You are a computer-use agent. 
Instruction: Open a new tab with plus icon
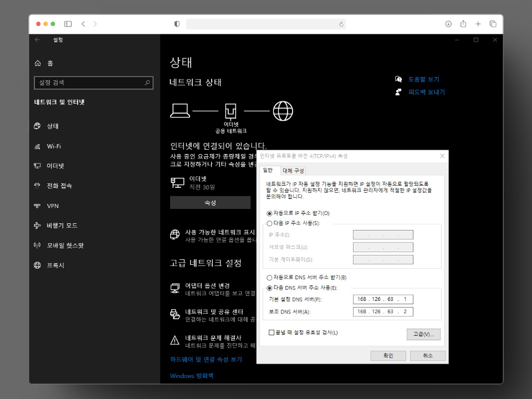478,24
